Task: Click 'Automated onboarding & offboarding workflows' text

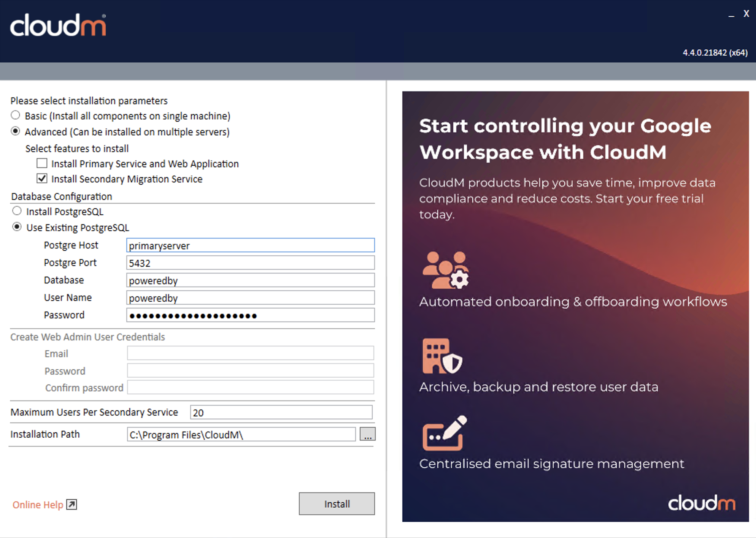Action: [573, 302]
